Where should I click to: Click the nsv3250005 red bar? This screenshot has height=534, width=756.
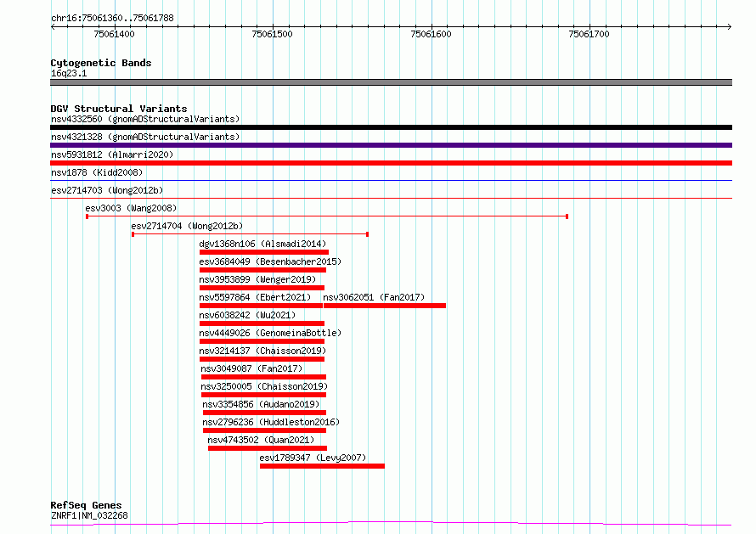tap(263, 395)
